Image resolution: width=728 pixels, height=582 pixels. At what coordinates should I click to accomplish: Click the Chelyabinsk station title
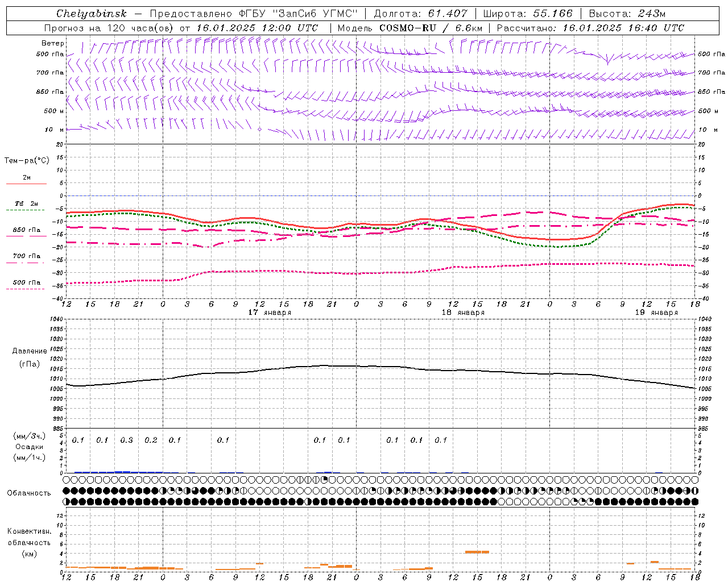(92, 14)
